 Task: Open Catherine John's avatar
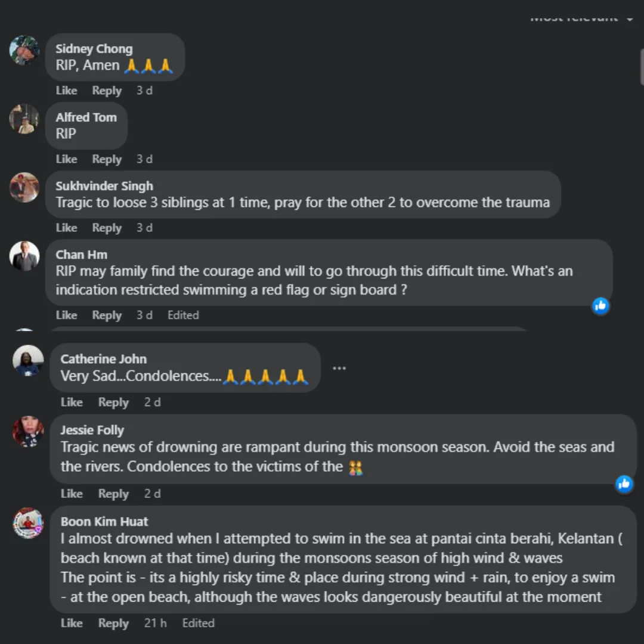point(28,360)
